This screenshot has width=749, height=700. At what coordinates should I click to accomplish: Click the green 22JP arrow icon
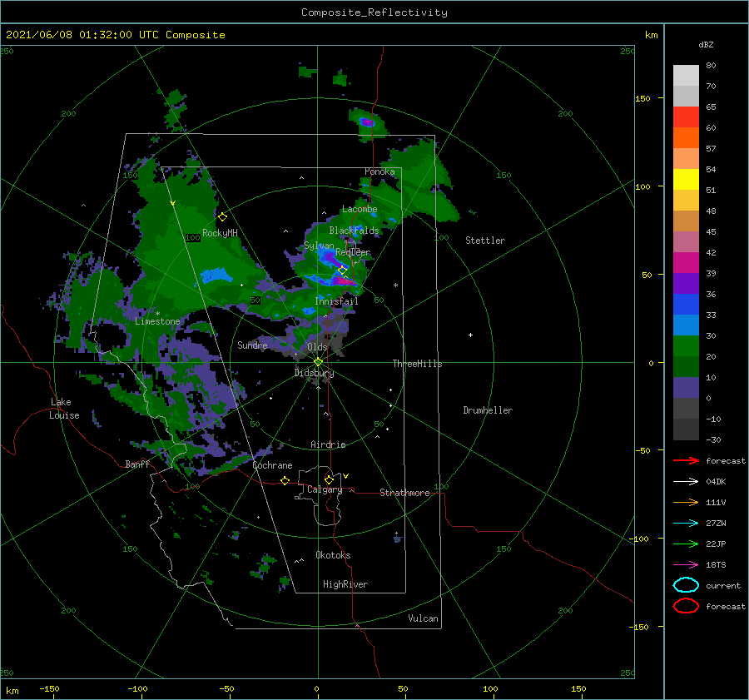686,544
